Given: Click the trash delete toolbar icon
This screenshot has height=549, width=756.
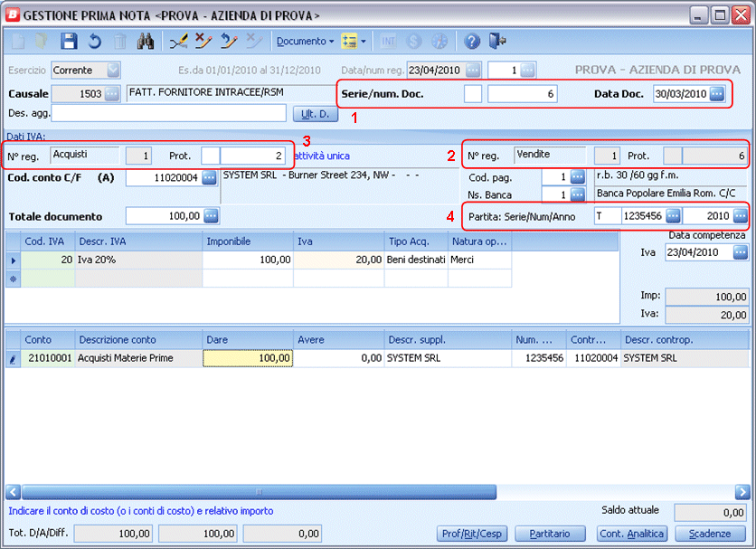Looking at the screenshot, I should pos(120,42).
